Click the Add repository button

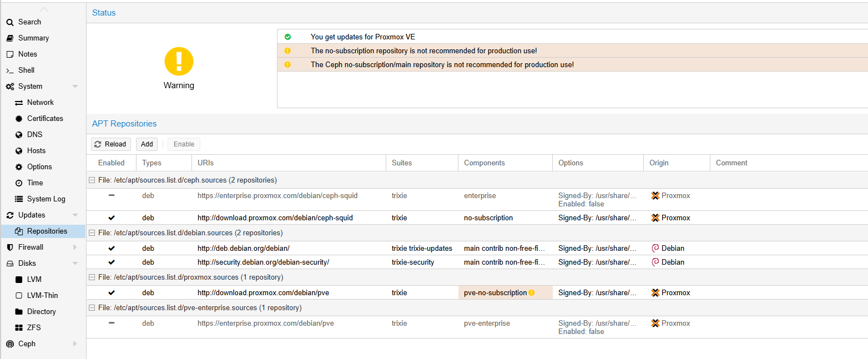pos(147,144)
